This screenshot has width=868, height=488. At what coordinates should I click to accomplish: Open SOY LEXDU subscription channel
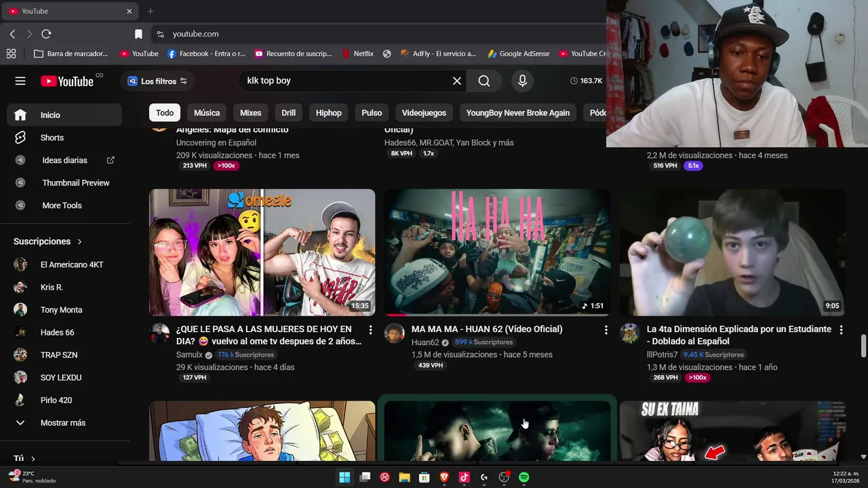point(64,378)
